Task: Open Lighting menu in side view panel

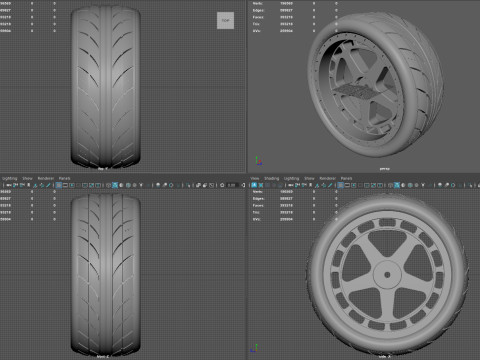Action: coord(291,178)
